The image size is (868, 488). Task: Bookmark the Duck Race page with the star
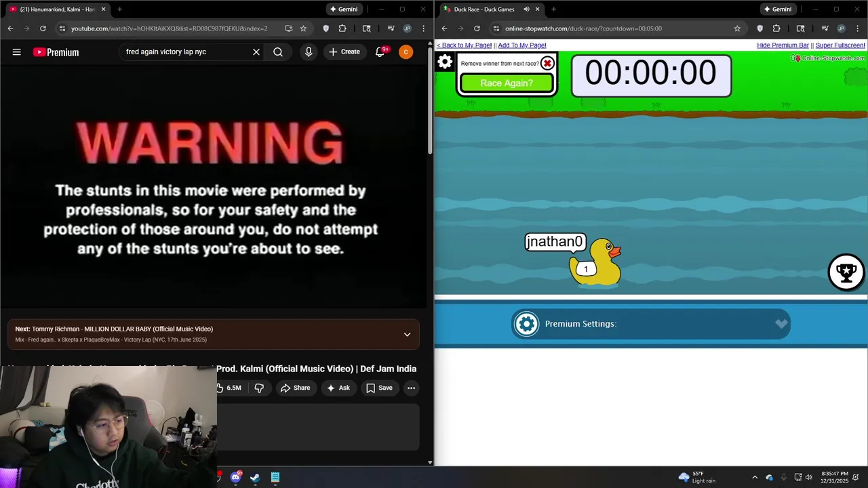point(737,28)
